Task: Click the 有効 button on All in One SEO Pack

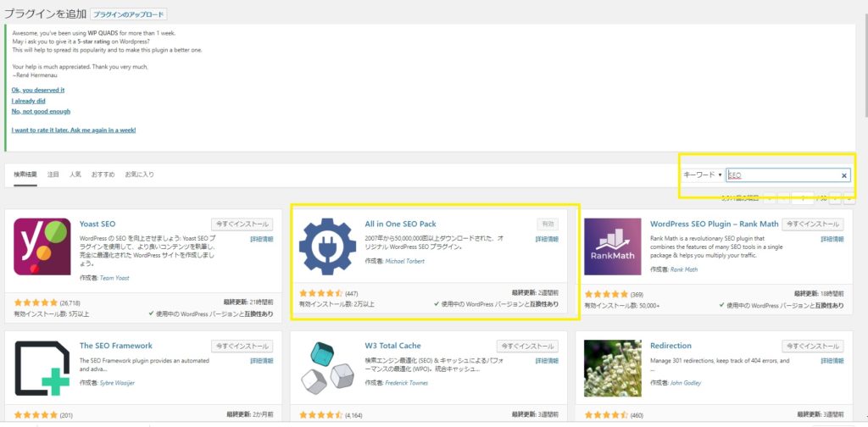Action: pos(548,224)
